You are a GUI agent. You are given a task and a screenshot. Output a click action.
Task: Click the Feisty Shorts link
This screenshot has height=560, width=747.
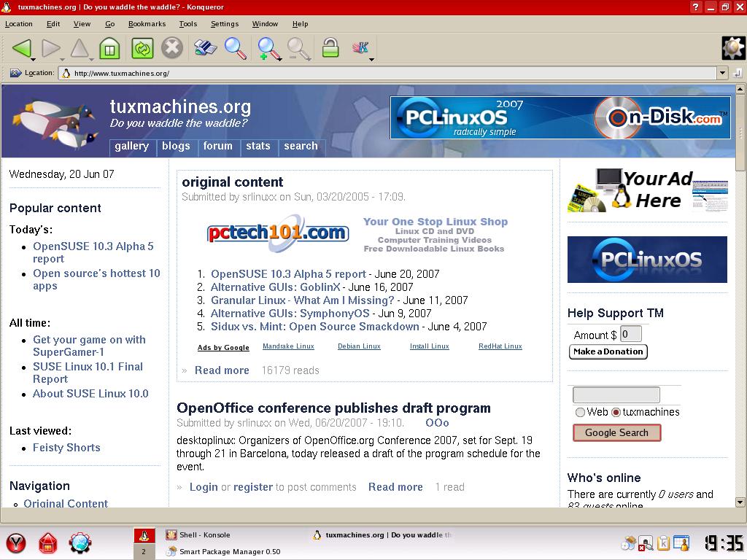point(66,448)
